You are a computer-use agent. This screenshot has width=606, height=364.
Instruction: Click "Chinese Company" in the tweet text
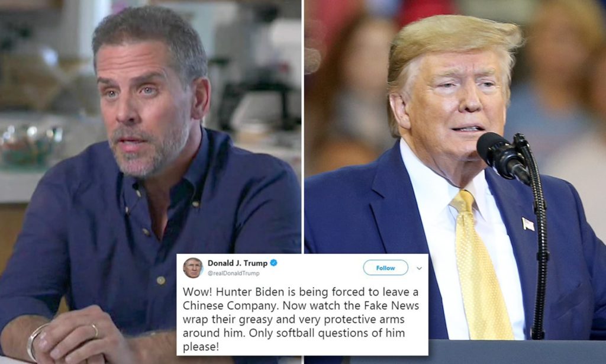230,305
